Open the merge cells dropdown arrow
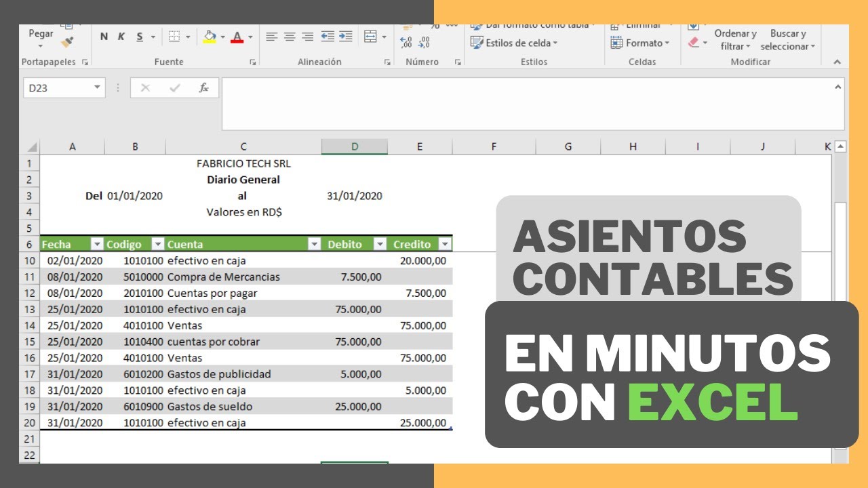The width and height of the screenshot is (868, 488). point(384,37)
